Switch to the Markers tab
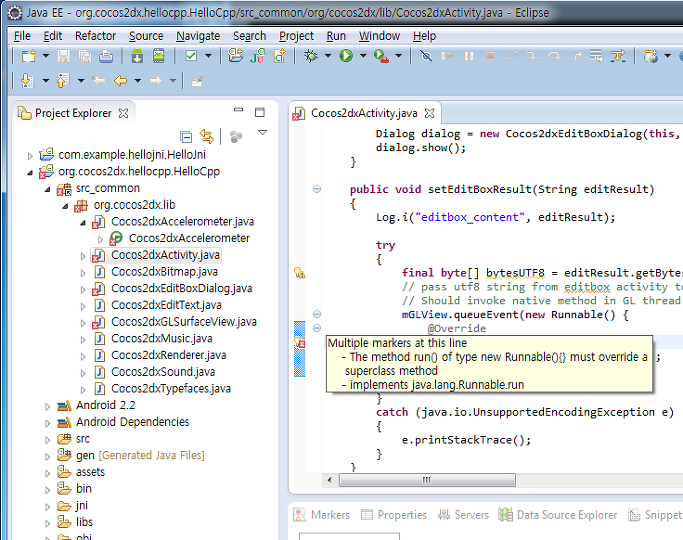The image size is (683, 540). (x=321, y=515)
